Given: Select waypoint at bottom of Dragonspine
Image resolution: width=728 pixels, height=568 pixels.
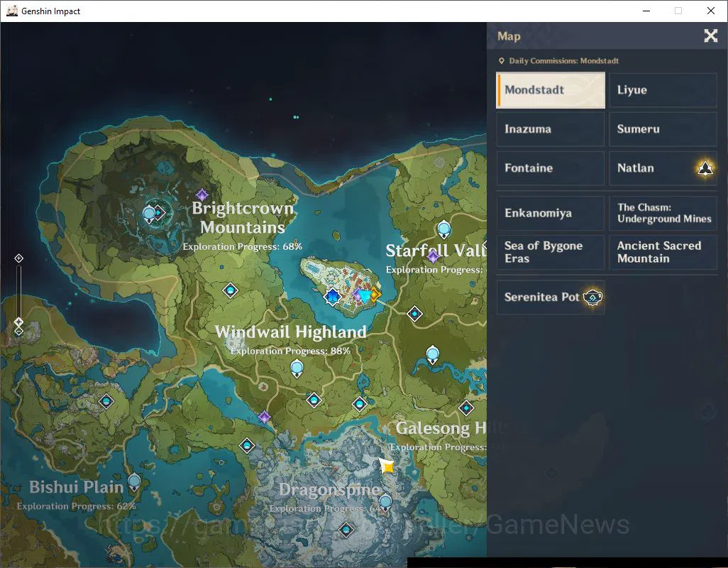Looking at the screenshot, I should 346,530.
